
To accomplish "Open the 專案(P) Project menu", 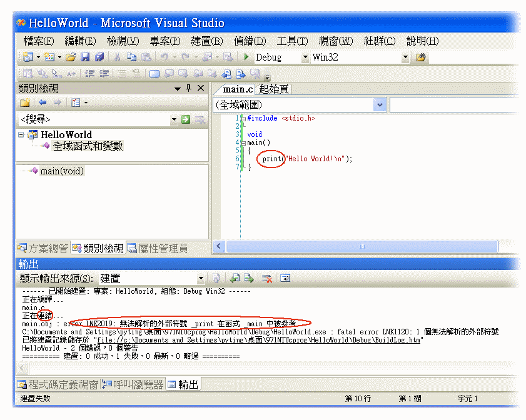I will 165,41.
